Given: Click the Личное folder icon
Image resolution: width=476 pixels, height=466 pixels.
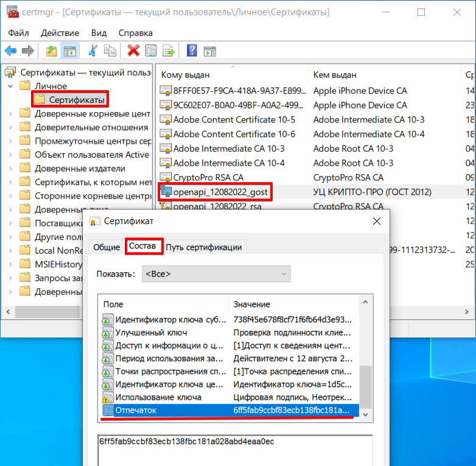Looking at the screenshot, I should [25, 86].
